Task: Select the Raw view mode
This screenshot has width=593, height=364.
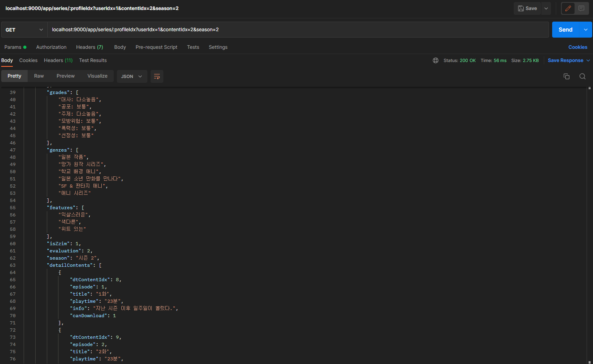Action: tap(39, 76)
